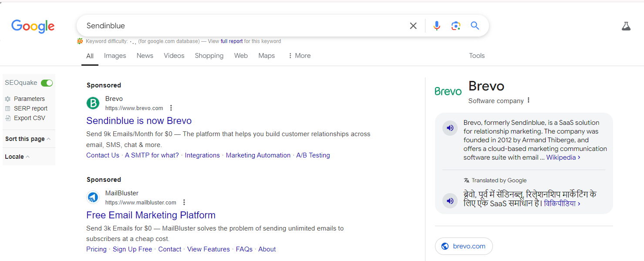Open options menu for Brevo ad
The image size is (644, 261).
(171, 108)
